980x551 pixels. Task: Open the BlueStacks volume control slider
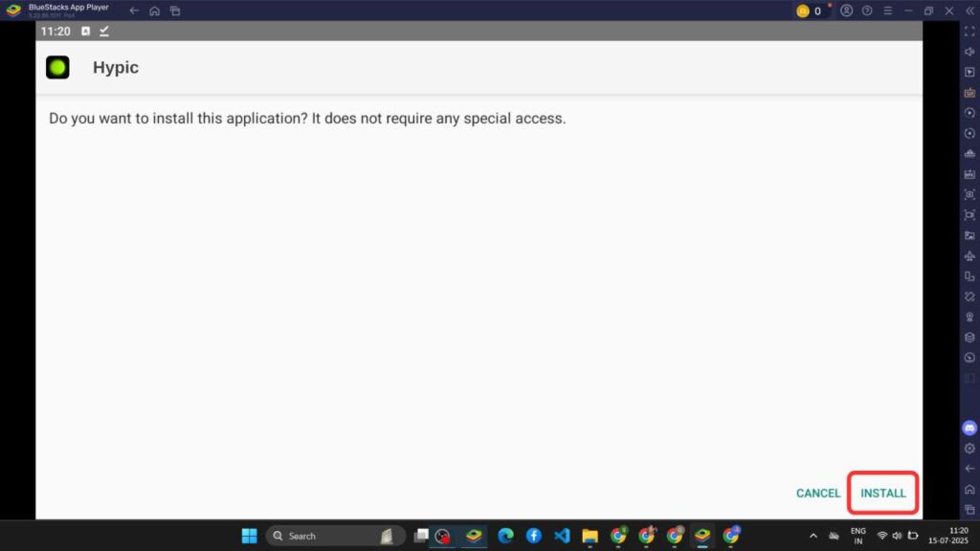pos(969,53)
